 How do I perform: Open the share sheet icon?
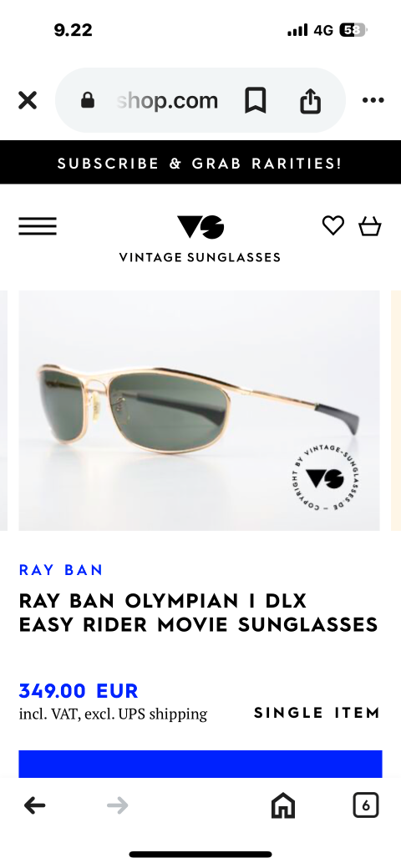click(310, 101)
